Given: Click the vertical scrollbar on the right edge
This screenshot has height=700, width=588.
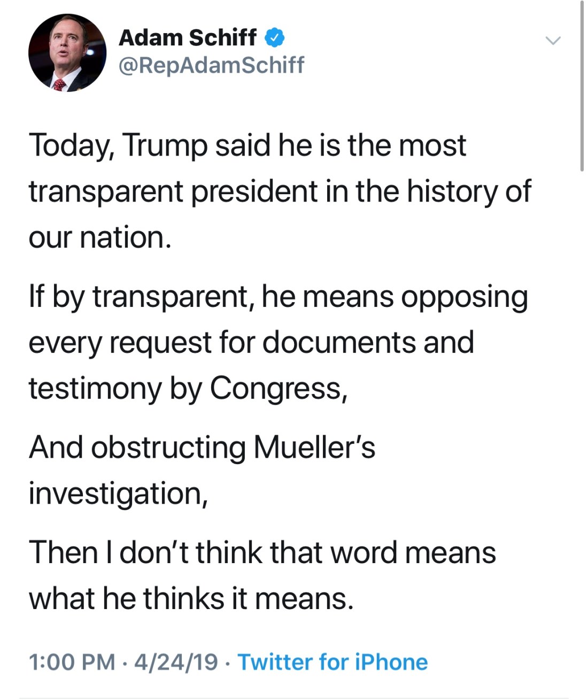Looking at the screenshot, I should tap(582, 86).
